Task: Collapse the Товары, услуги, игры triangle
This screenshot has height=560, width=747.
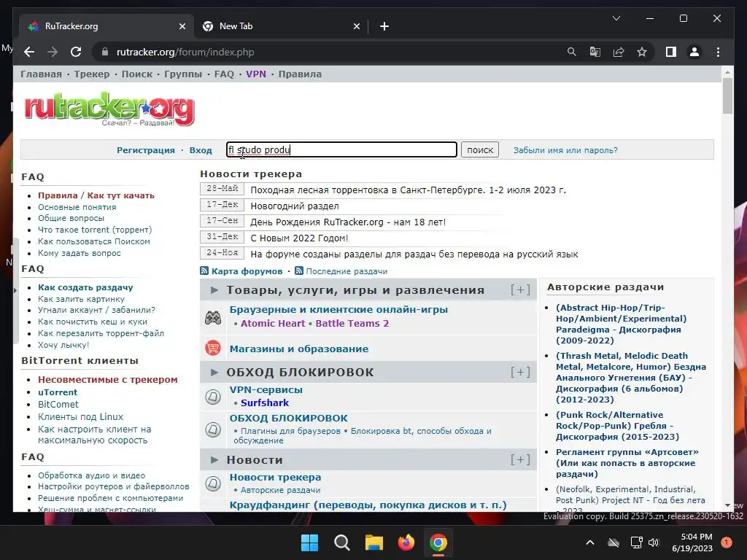Action: pos(214,289)
